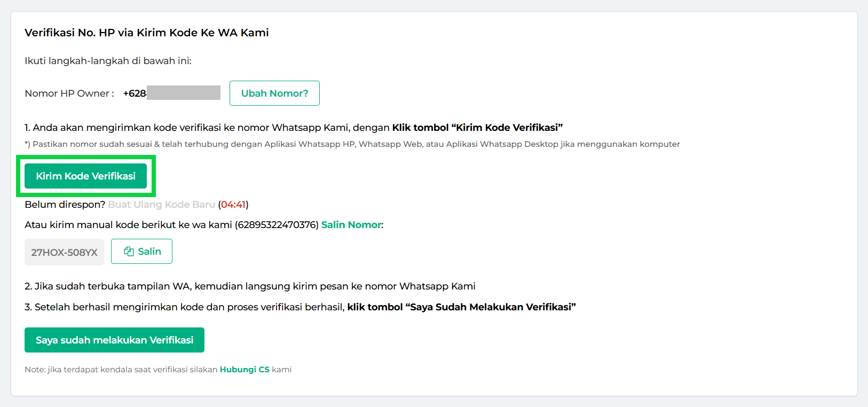The height and width of the screenshot is (407, 868).
Task: Click the Nomor HP Owner label
Action: (x=69, y=93)
